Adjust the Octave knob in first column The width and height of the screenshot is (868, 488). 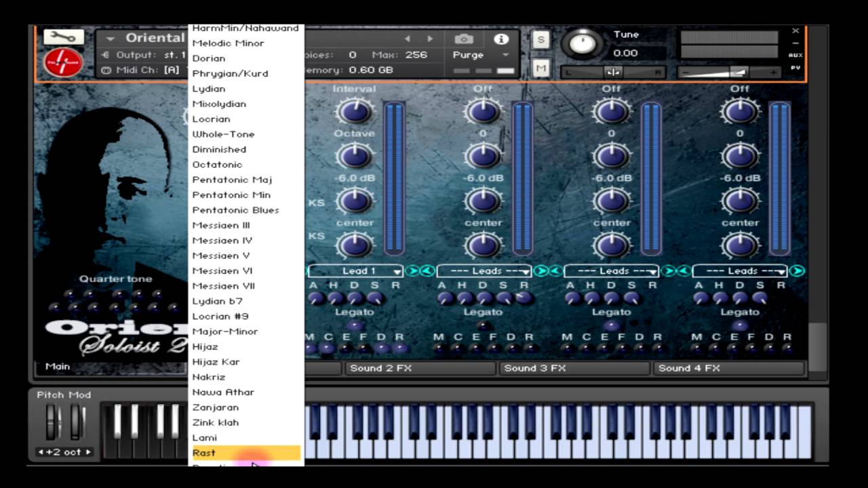(x=355, y=156)
